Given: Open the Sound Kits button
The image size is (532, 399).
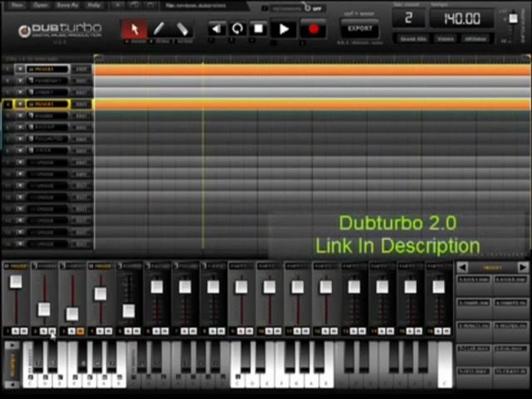Looking at the screenshot, I should 412,39.
